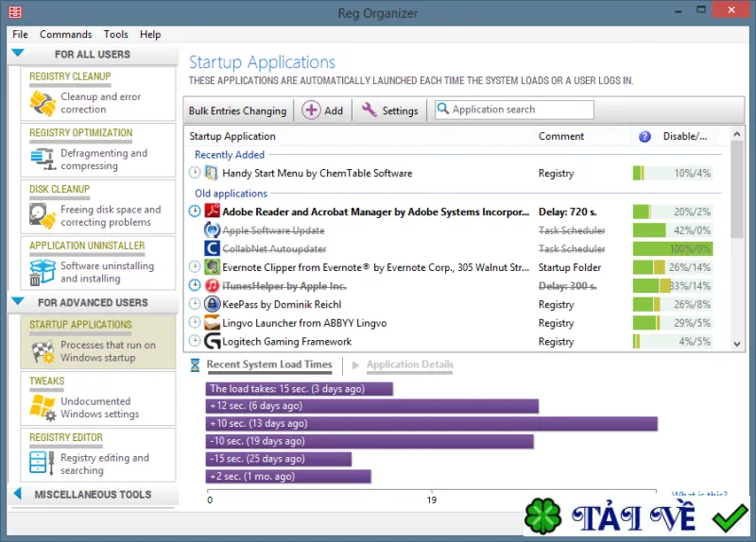756x542 pixels.
Task: Collapse the For Advanced Users section
Action: 18,301
